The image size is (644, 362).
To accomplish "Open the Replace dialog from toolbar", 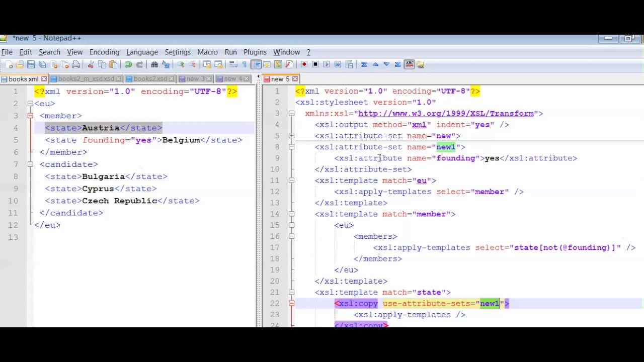I will pos(166,64).
